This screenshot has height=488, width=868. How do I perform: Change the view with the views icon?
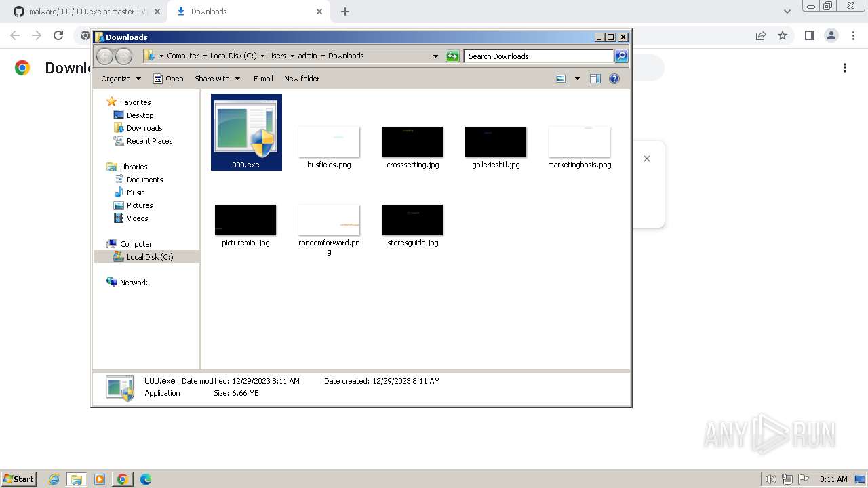561,79
